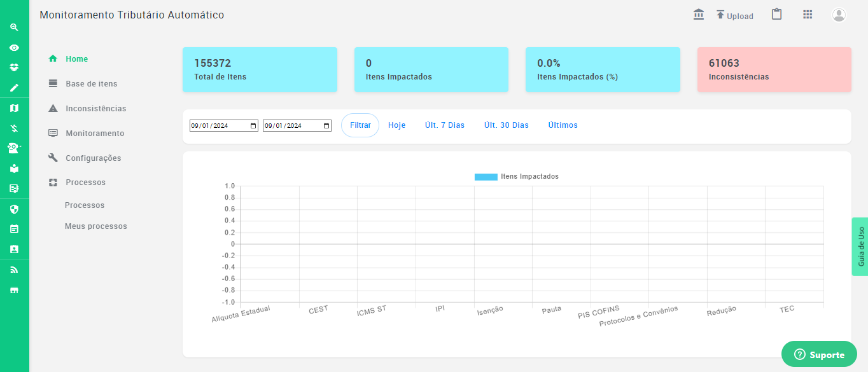Select Últ. 30 Dias filter
The image size is (868, 372).
click(507, 125)
